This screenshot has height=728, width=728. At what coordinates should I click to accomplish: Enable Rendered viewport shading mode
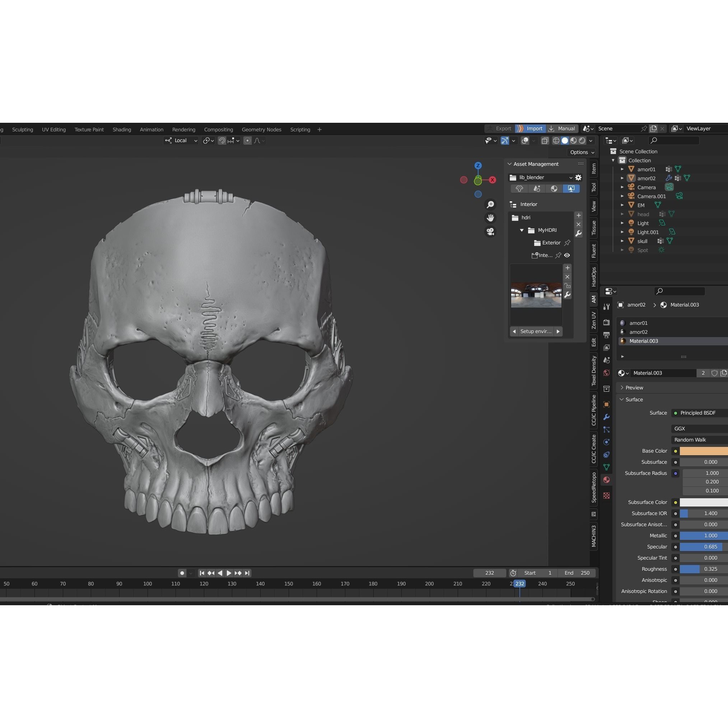[582, 141]
